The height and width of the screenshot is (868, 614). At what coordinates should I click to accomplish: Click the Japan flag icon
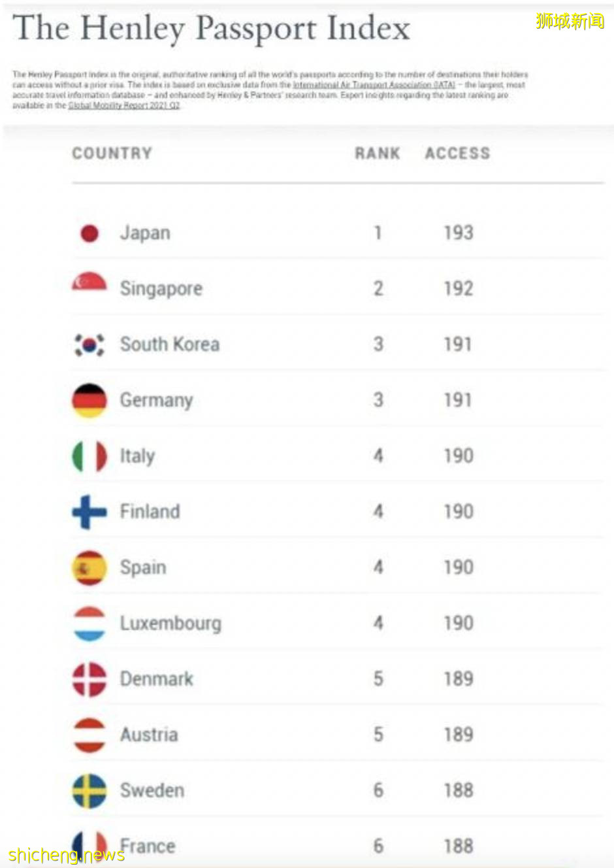[x=89, y=233]
